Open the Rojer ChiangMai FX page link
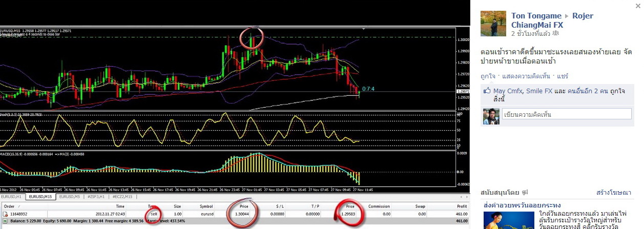This screenshot has width=644, height=229. pyautogui.click(x=552, y=20)
